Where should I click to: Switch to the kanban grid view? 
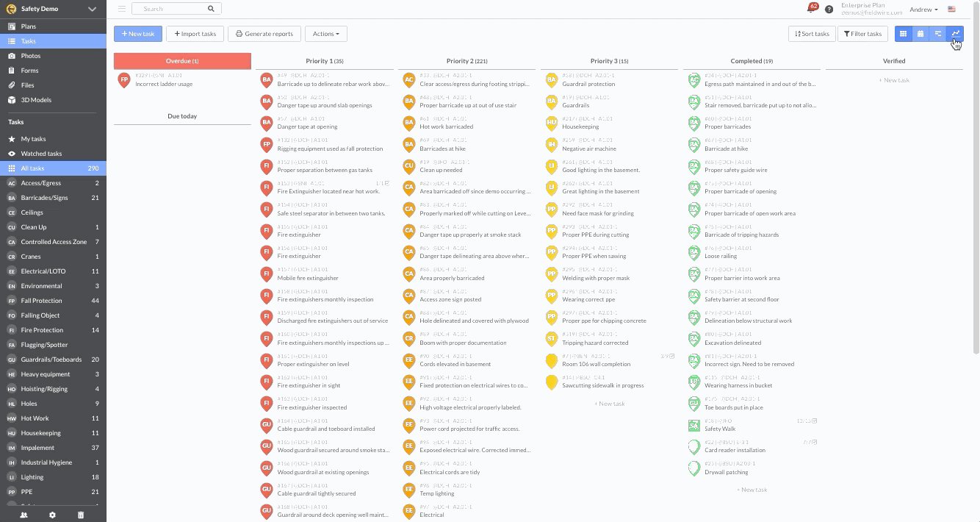pyautogui.click(x=903, y=34)
